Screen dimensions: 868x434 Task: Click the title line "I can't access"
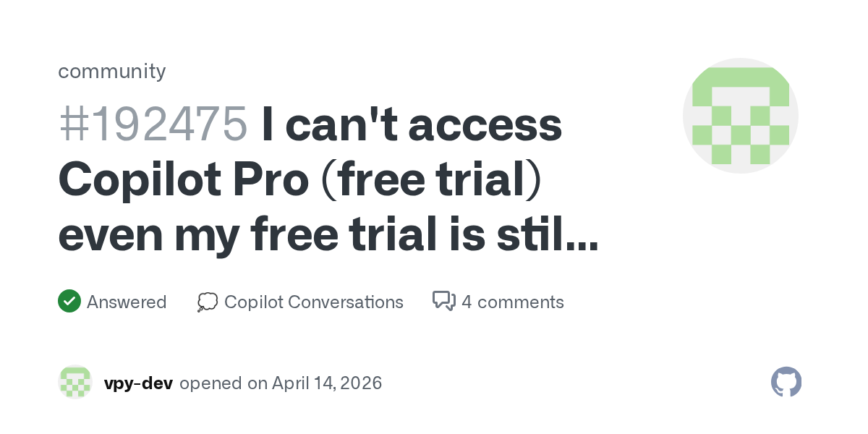411,124
